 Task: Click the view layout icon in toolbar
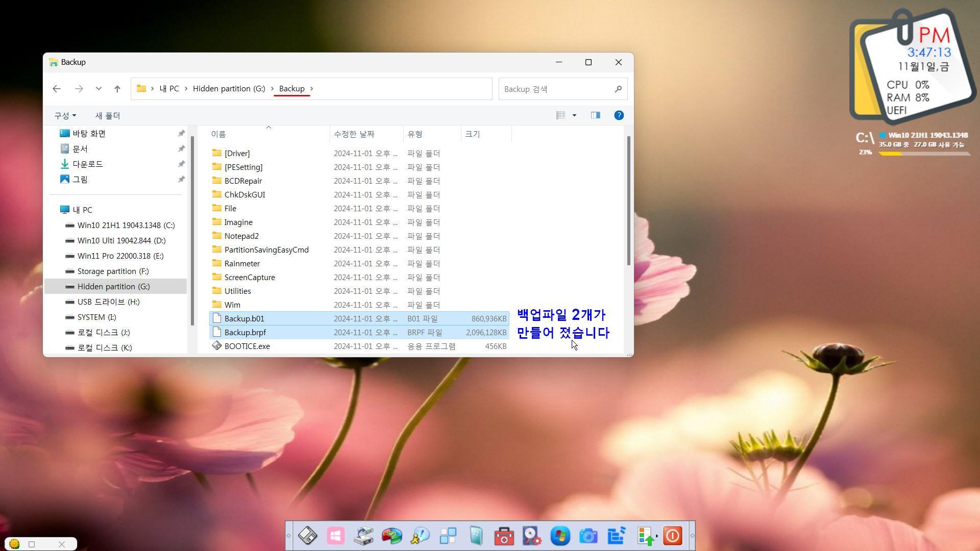[x=560, y=115]
